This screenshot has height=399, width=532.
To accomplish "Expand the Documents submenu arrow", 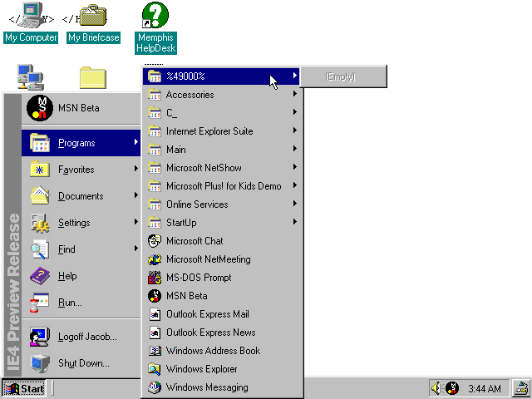I will coord(136,195).
